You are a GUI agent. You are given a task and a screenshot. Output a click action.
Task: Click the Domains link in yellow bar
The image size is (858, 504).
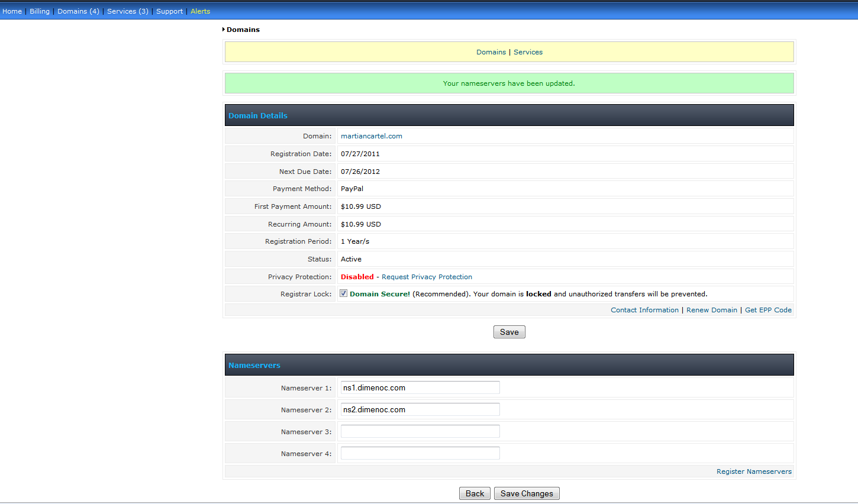pos(491,52)
